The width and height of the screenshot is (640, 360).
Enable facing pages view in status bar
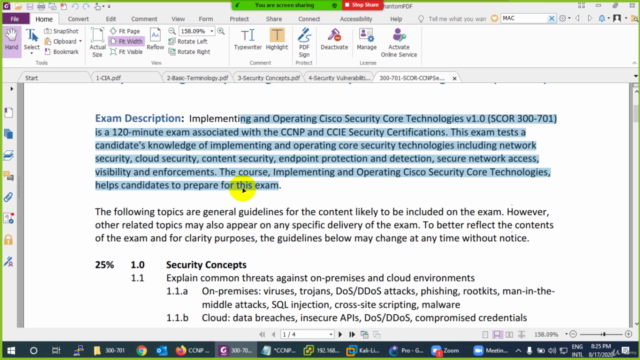[x=509, y=335]
